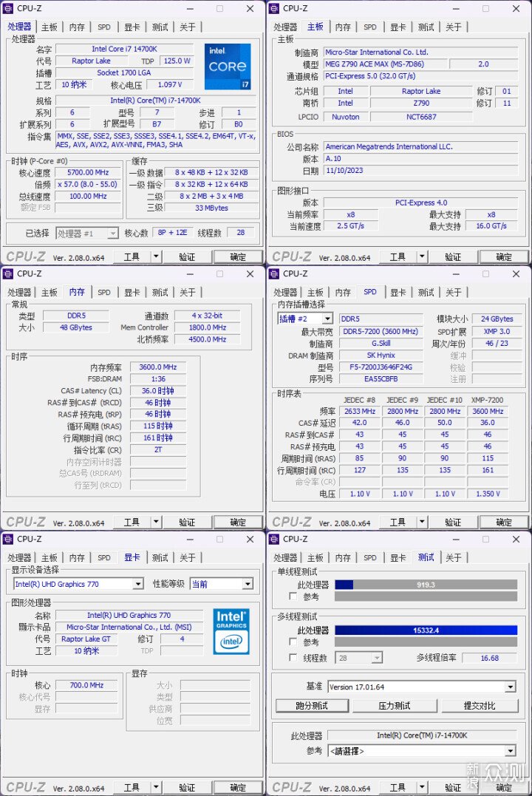The width and height of the screenshot is (532, 796).
Task: Click 北桥频率 value 4500.0 MHz
Action: point(207,339)
